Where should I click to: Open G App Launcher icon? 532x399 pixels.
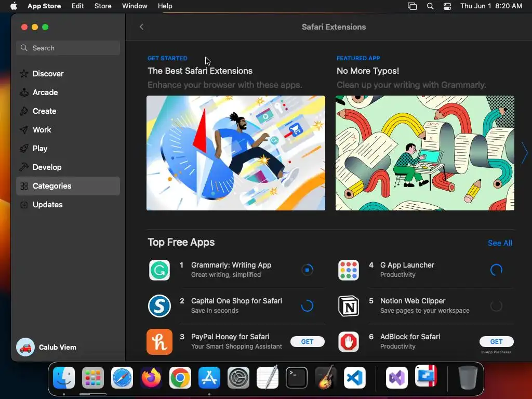click(x=349, y=270)
